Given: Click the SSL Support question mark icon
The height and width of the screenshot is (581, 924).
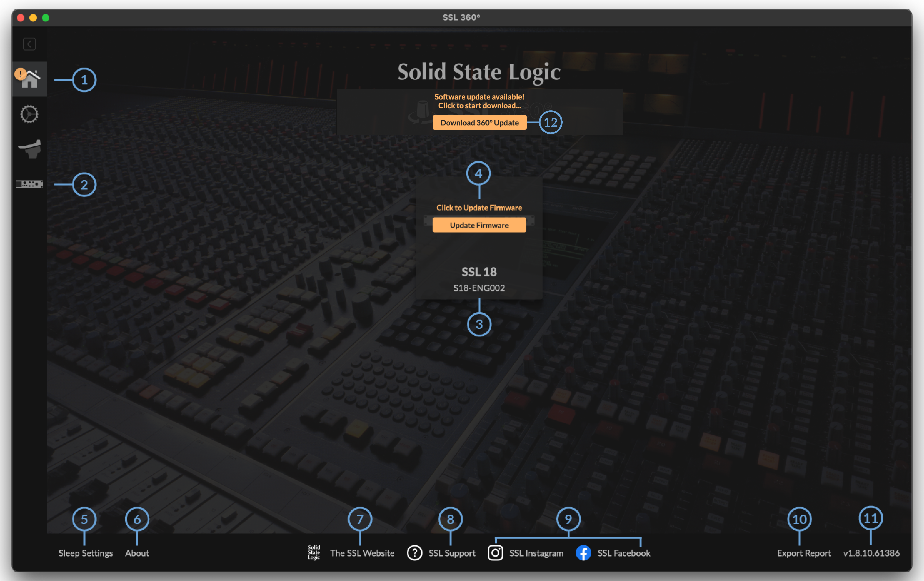Looking at the screenshot, I should (414, 553).
